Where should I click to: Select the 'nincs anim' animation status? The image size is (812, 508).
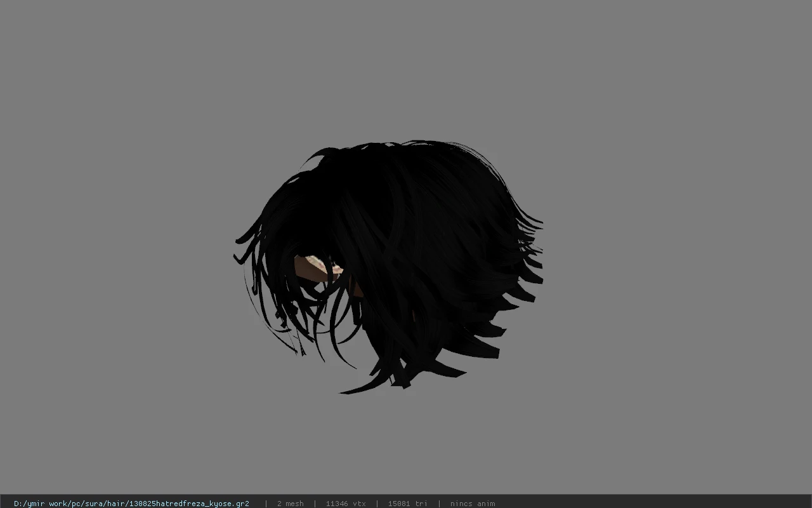(x=473, y=504)
